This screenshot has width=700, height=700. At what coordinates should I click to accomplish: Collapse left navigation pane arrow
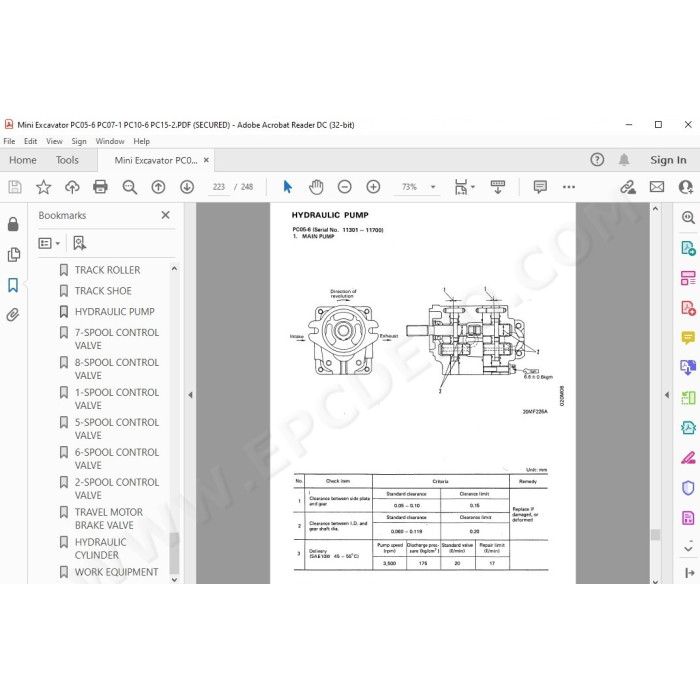click(x=191, y=395)
